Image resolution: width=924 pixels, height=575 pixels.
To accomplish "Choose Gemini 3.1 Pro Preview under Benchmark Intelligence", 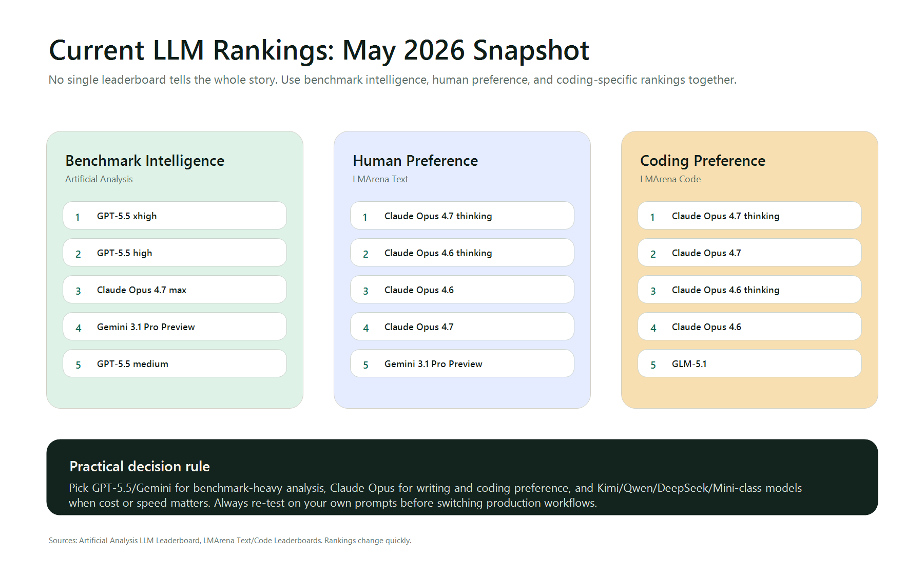I will click(x=175, y=327).
